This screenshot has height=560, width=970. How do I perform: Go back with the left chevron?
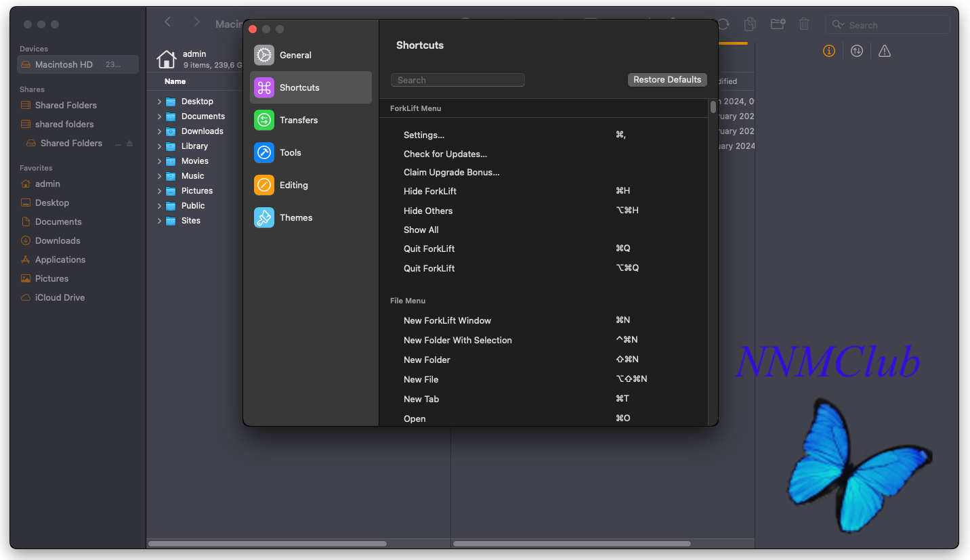click(168, 22)
